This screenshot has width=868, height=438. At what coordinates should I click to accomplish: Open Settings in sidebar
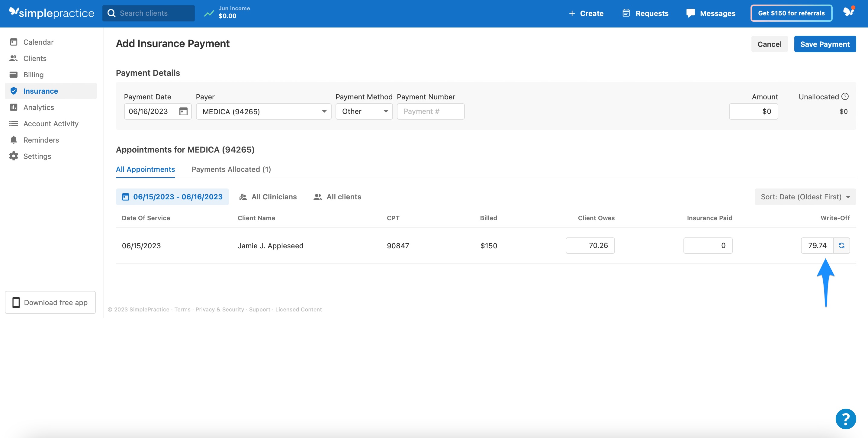coord(50,156)
